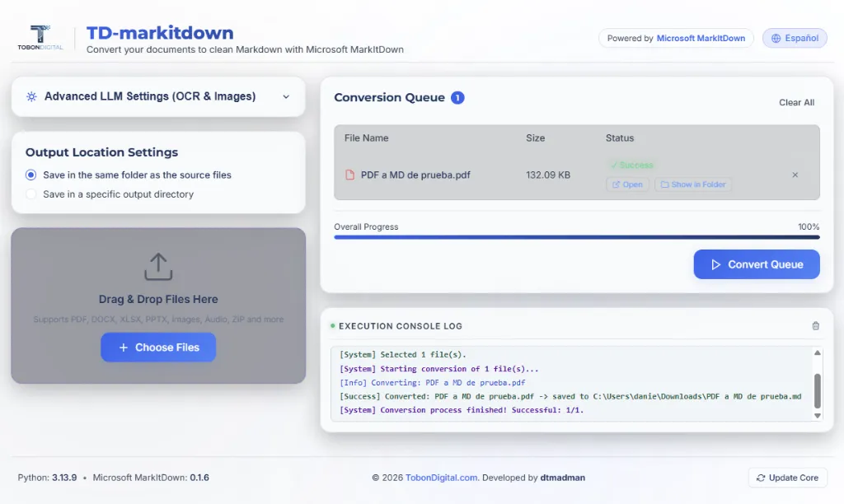Click the Tobon Digital logo

(x=40, y=38)
